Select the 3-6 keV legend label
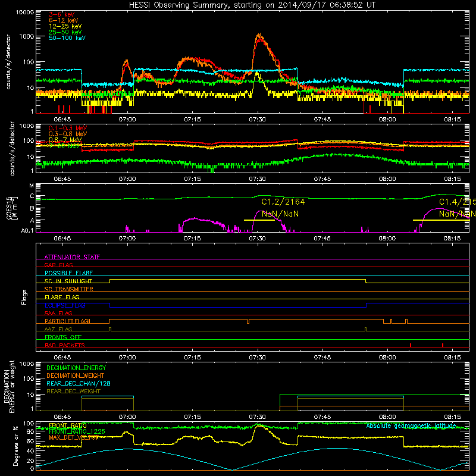This screenshot has height=476, width=476. click(x=61, y=14)
